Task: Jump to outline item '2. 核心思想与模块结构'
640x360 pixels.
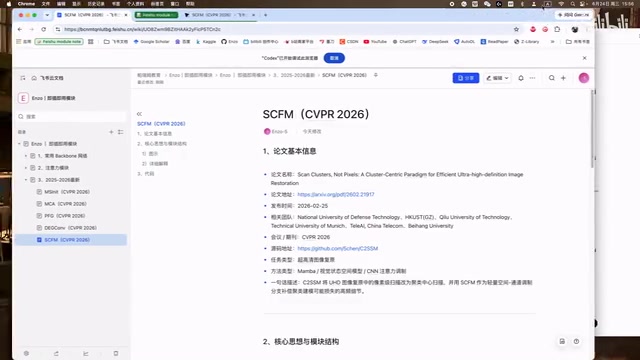Action: click(x=162, y=144)
